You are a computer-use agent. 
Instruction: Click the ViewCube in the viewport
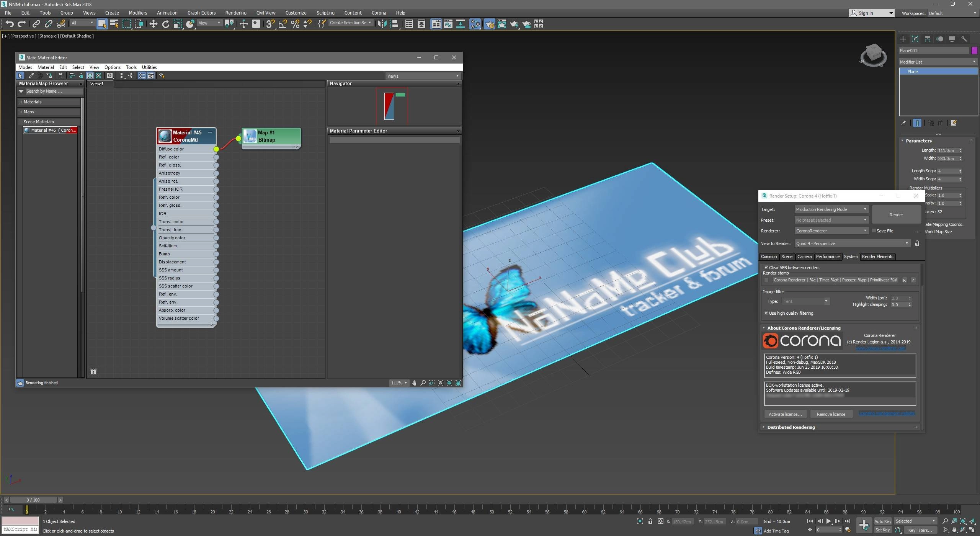[874, 55]
